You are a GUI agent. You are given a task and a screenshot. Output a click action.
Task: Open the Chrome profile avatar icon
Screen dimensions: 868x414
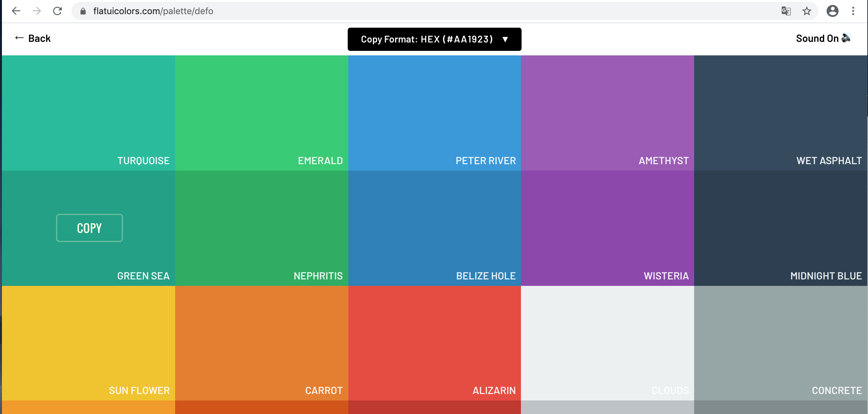pyautogui.click(x=832, y=11)
